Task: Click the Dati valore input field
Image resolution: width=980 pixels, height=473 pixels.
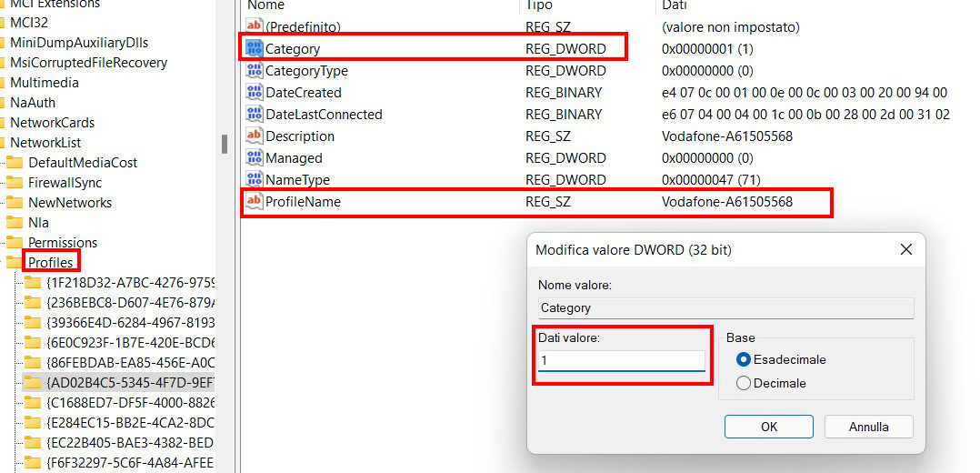Action: click(621, 361)
